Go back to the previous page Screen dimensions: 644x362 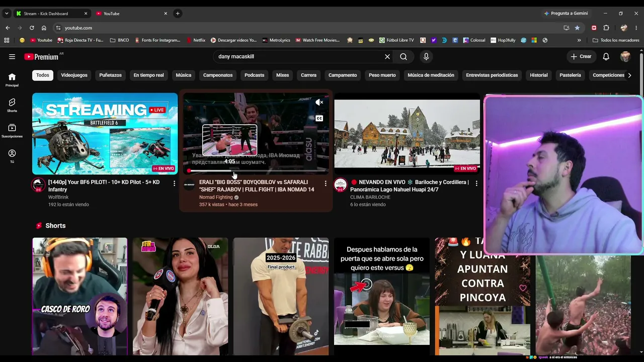[x=8, y=28]
